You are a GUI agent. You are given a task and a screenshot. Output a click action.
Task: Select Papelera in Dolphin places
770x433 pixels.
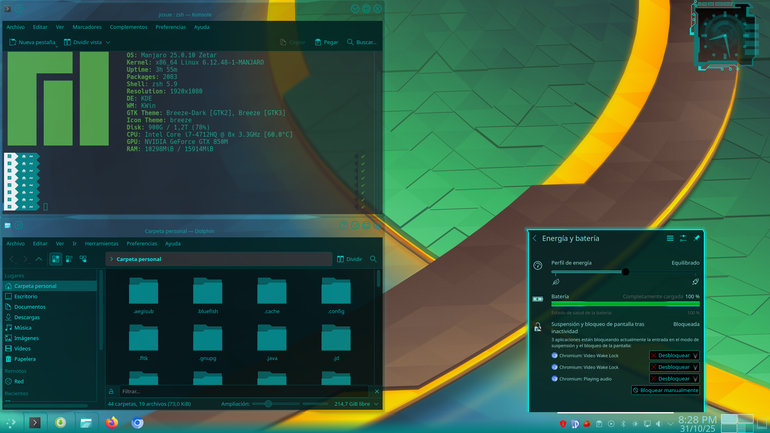coord(49,359)
